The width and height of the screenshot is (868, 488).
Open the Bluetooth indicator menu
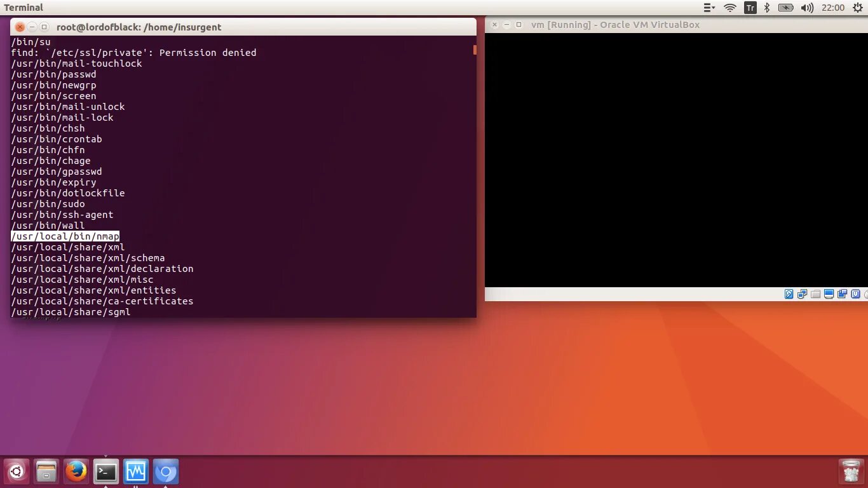click(767, 8)
